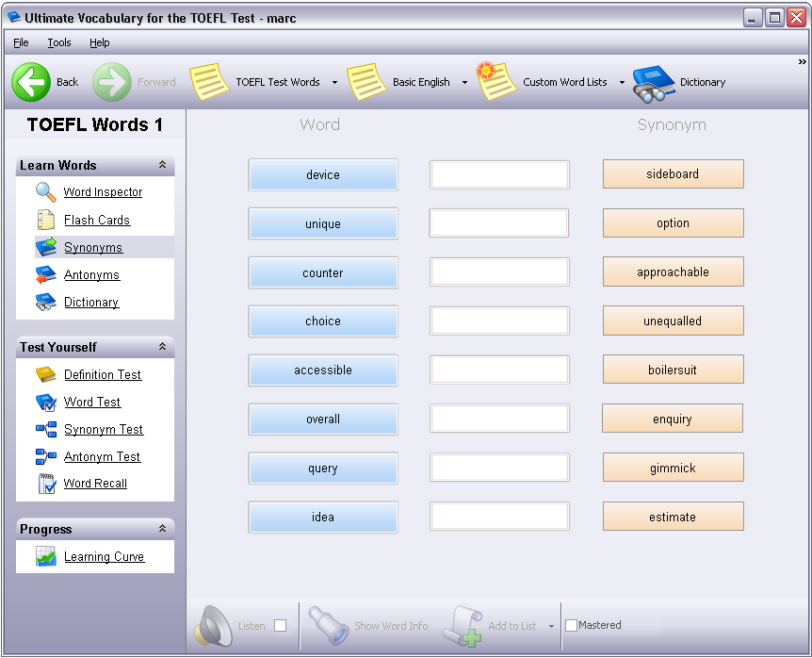Collapse the Progress panel
This screenshot has height=658, width=812.
click(x=162, y=529)
